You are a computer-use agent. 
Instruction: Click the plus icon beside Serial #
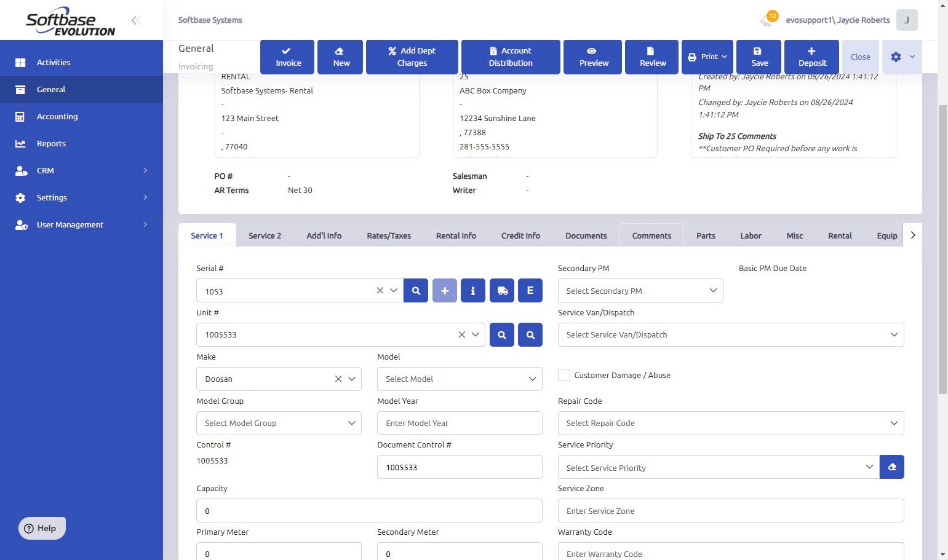[x=445, y=291]
